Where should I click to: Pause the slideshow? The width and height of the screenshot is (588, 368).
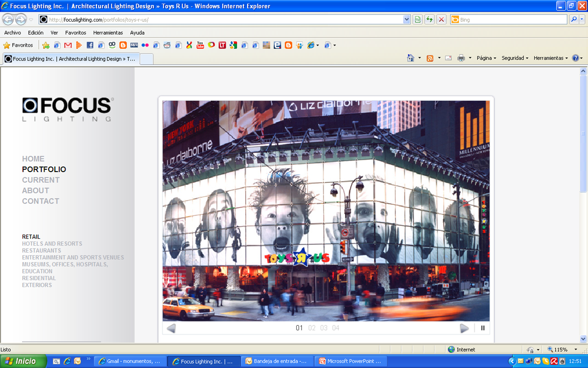click(x=483, y=328)
